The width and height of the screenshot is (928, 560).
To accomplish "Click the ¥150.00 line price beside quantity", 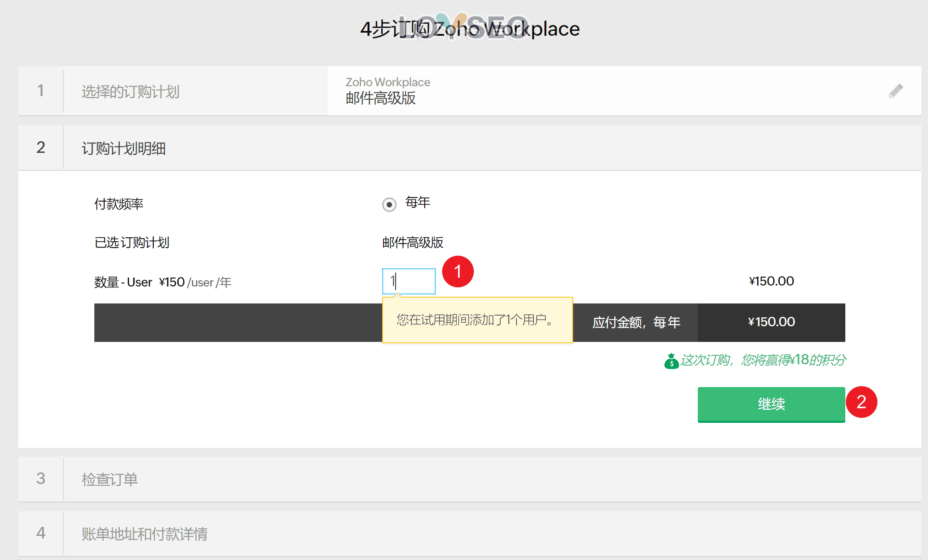I will 772,281.
